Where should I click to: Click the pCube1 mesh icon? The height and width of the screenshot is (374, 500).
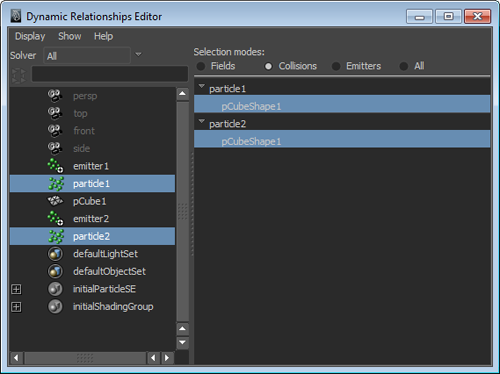pos(55,201)
